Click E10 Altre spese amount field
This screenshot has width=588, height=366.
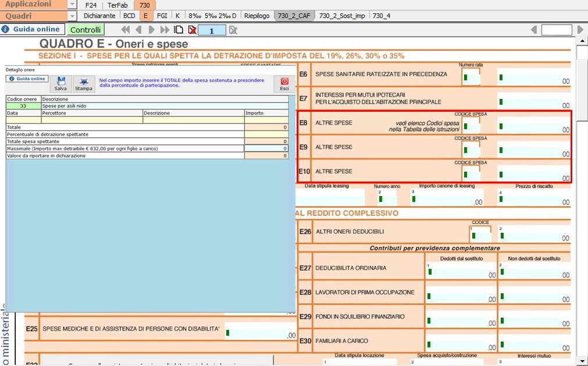[x=534, y=174]
